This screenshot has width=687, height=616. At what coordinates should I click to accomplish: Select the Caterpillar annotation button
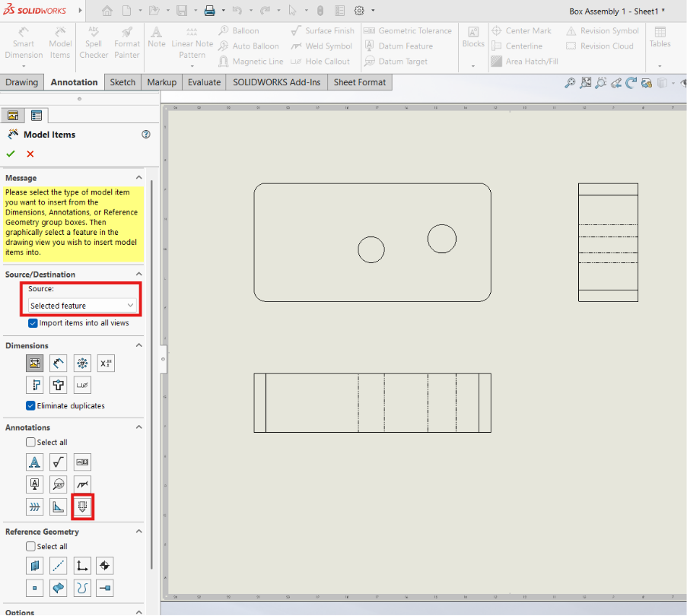pyautogui.click(x=34, y=507)
